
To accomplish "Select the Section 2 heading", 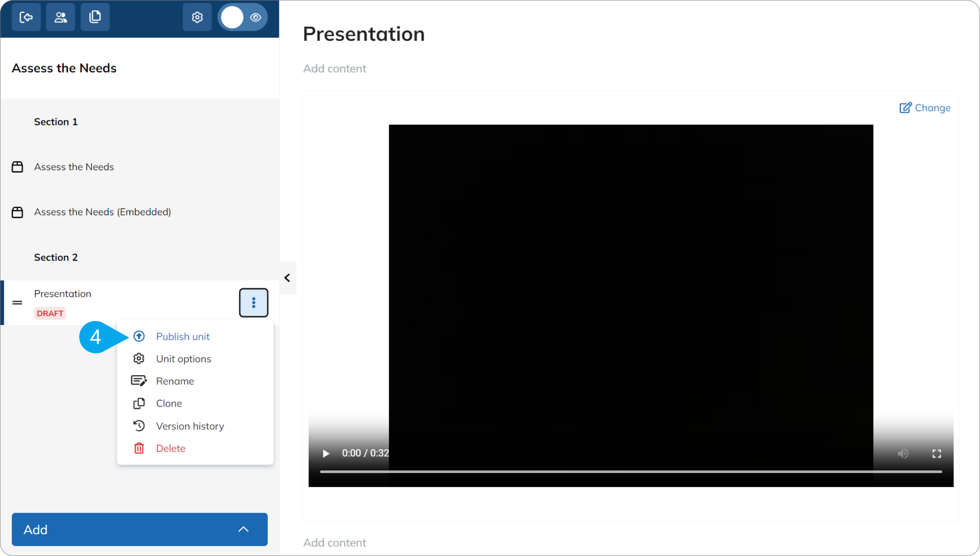I will 56,257.
